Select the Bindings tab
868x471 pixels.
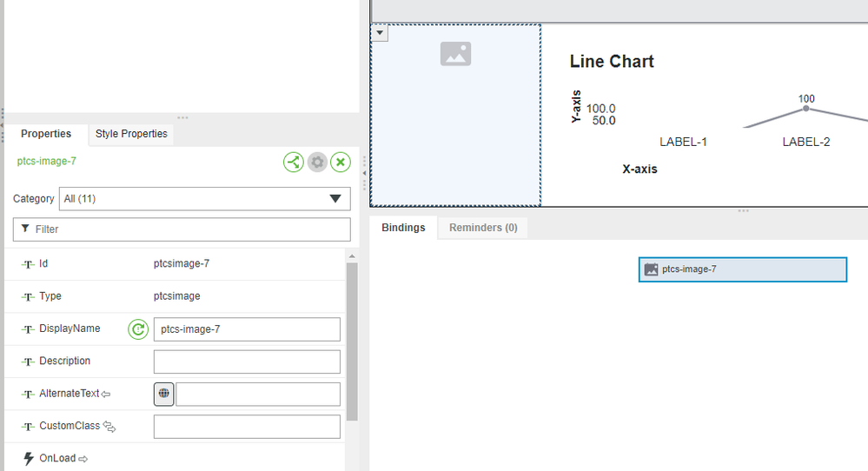[x=403, y=228]
